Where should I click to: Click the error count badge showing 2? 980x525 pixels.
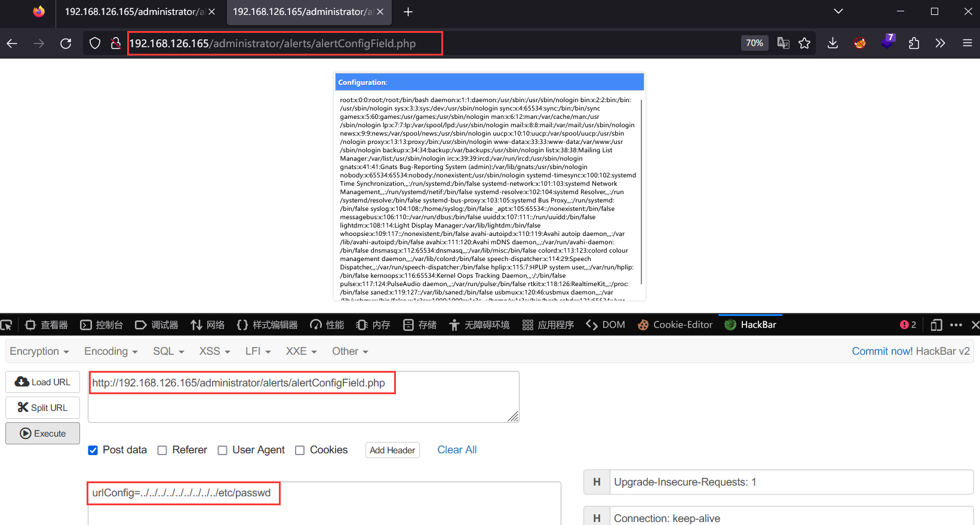pyautogui.click(x=908, y=325)
